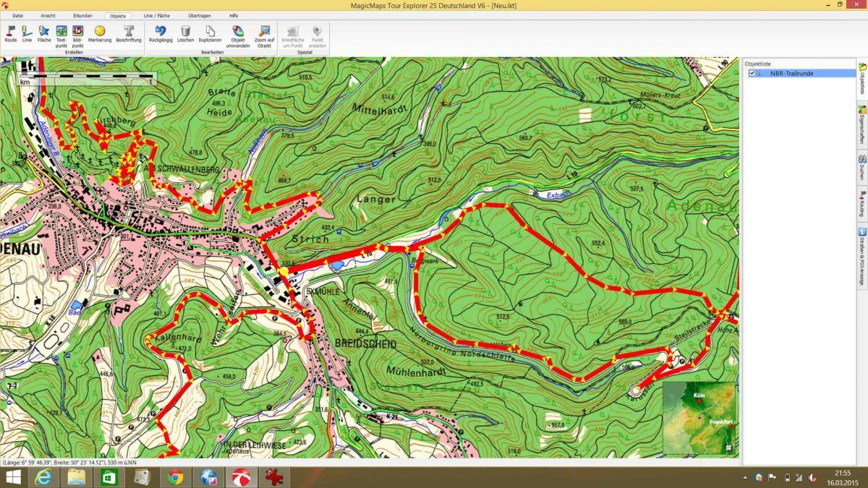The height and width of the screenshot is (488, 868).
Task: Launch Google Chrome from the taskbar
Action: point(174,477)
